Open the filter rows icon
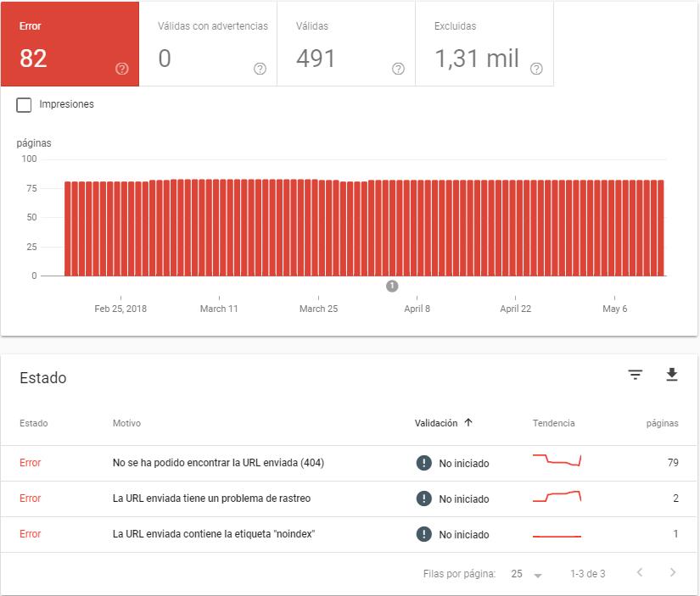The image size is (700, 596). pos(636,375)
